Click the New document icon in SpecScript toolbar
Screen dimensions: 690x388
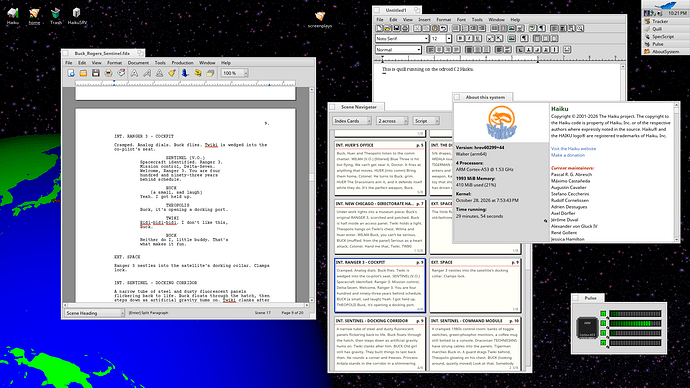71,73
